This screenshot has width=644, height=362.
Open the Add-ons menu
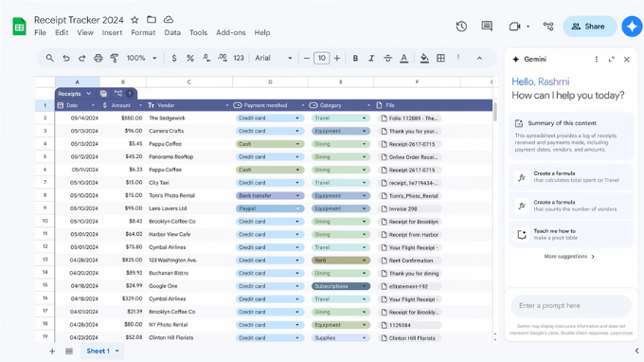coord(231,32)
